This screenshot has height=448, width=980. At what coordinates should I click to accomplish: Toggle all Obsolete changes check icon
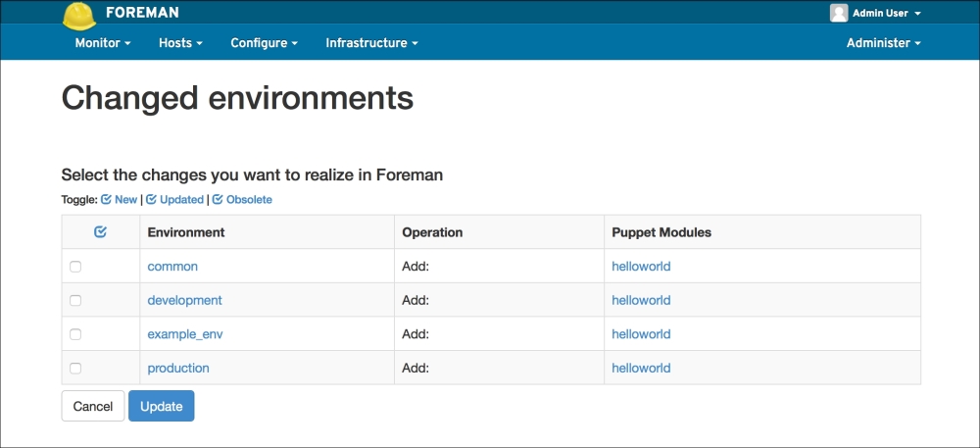tap(218, 199)
